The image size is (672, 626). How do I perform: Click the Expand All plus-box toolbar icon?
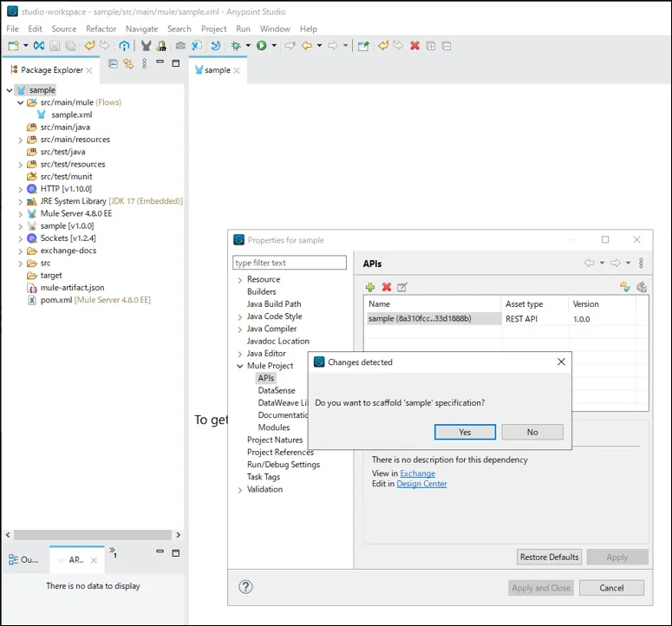[431, 45]
